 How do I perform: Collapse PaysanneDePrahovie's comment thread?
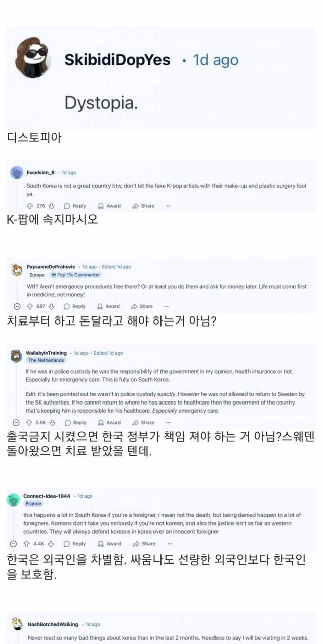click(x=16, y=306)
